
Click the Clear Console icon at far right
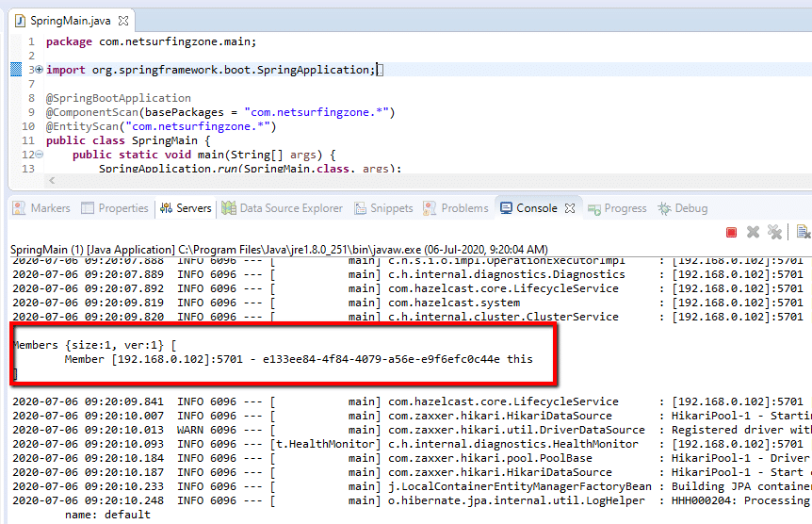[803, 232]
